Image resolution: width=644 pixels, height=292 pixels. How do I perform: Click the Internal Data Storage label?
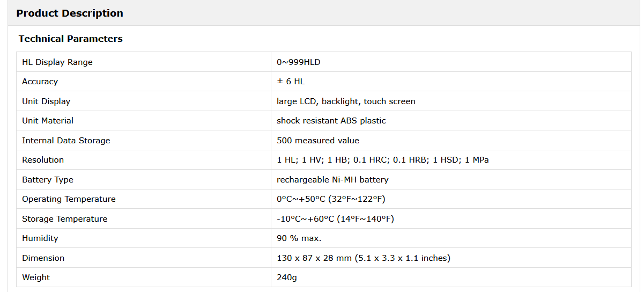coord(66,141)
